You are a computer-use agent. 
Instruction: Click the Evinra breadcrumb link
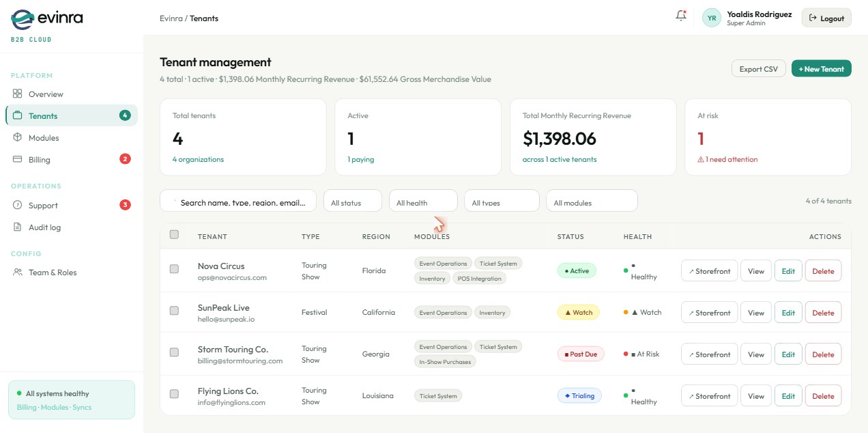[x=171, y=18]
